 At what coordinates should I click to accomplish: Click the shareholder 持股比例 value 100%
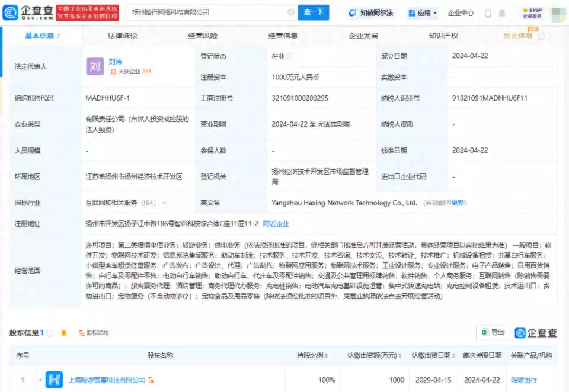tap(327, 380)
